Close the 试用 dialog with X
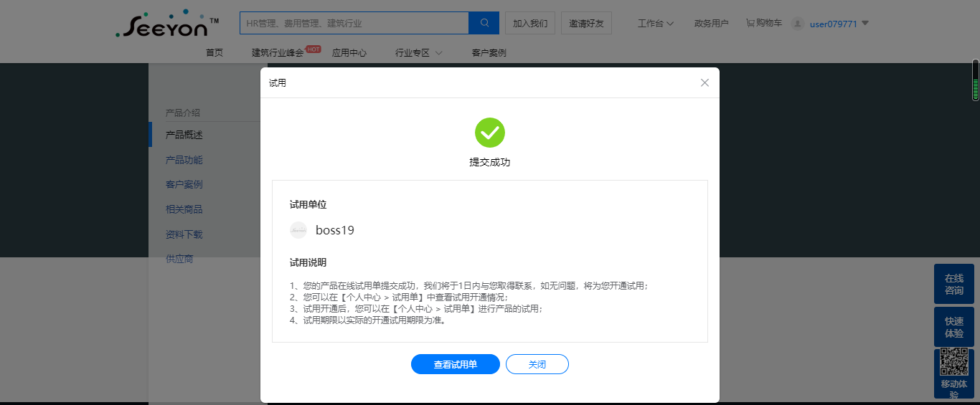This screenshot has width=980, height=405. coord(705,82)
